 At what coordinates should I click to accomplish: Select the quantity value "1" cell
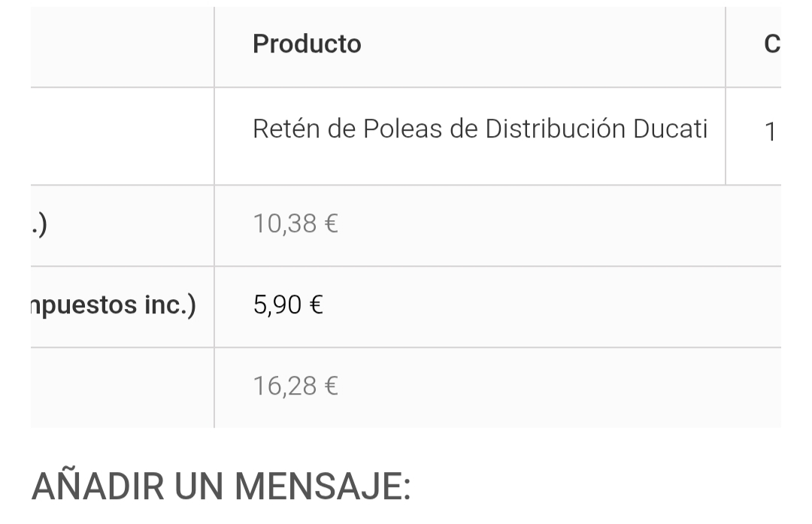tap(770, 132)
